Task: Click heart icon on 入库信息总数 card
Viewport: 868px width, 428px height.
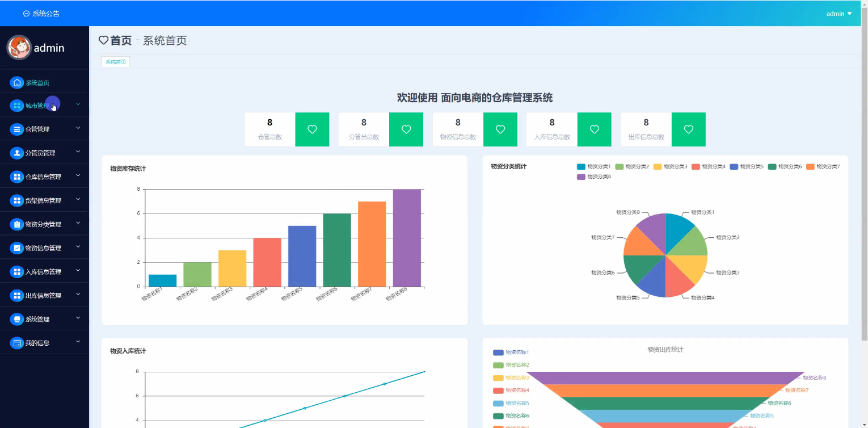Action: [595, 129]
